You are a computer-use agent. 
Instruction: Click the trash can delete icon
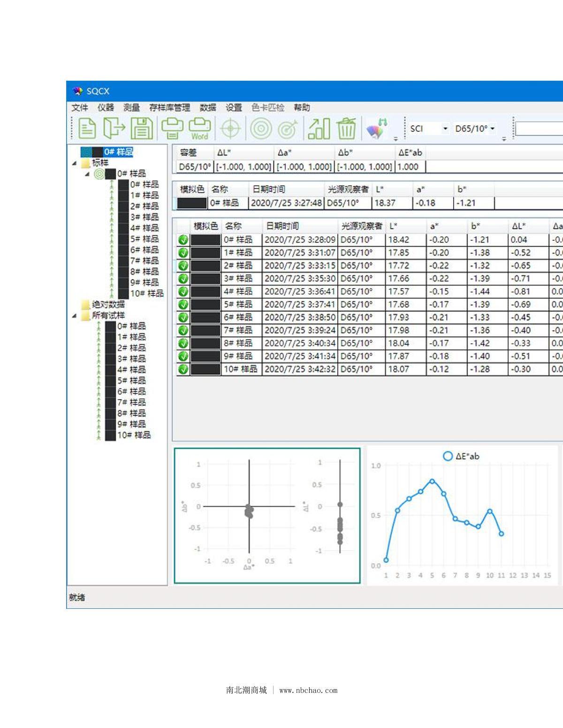pyautogui.click(x=346, y=129)
